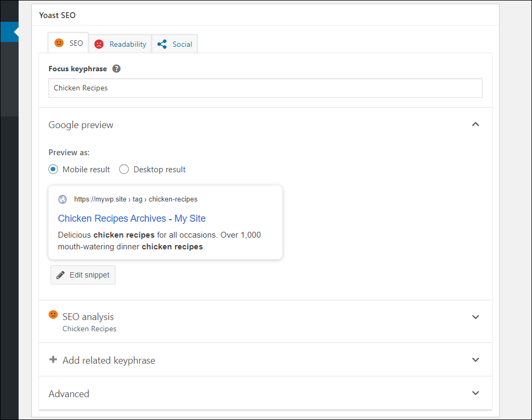532x420 pixels.
Task: Click the Social share icon
Action: pyautogui.click(x=162, y=44)
